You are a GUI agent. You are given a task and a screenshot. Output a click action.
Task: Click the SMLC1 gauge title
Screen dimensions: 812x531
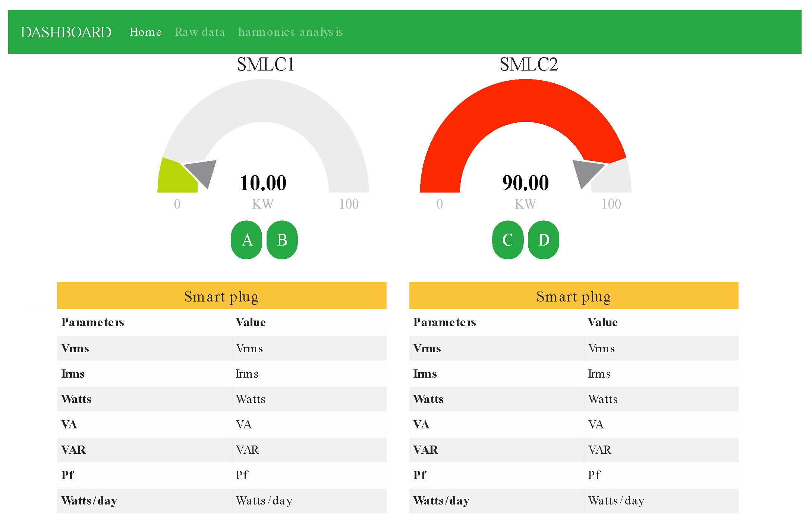click(x=265, y=65)
